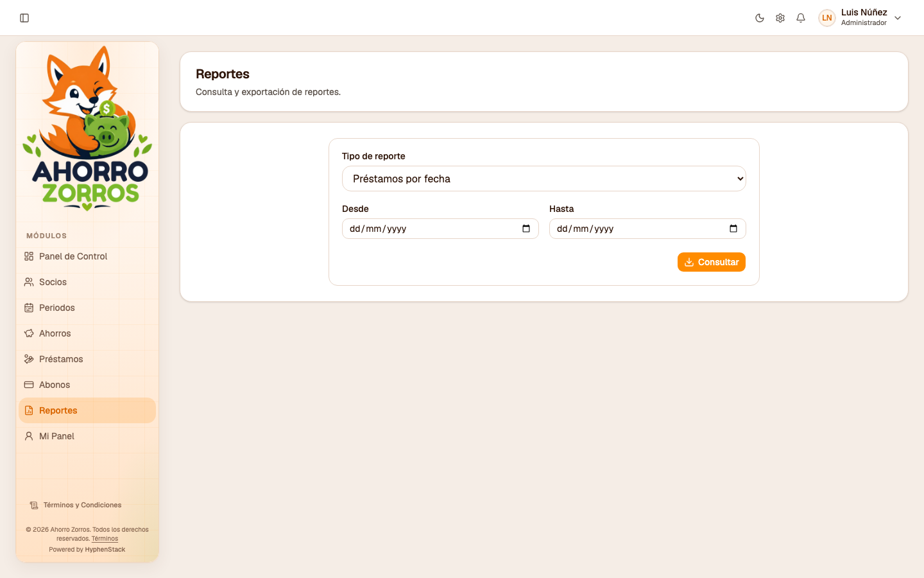The width and height of the screenshot is (924, 578).
Task: Click the Periodos calendar icon
Action: pyautogui.click(x=29, y=308)
